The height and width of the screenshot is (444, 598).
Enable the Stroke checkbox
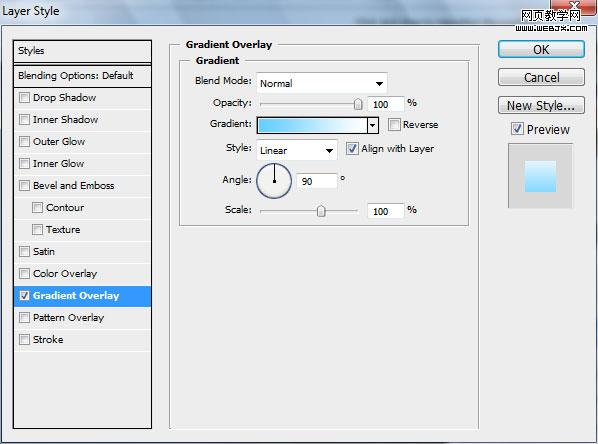coord(24,339)
